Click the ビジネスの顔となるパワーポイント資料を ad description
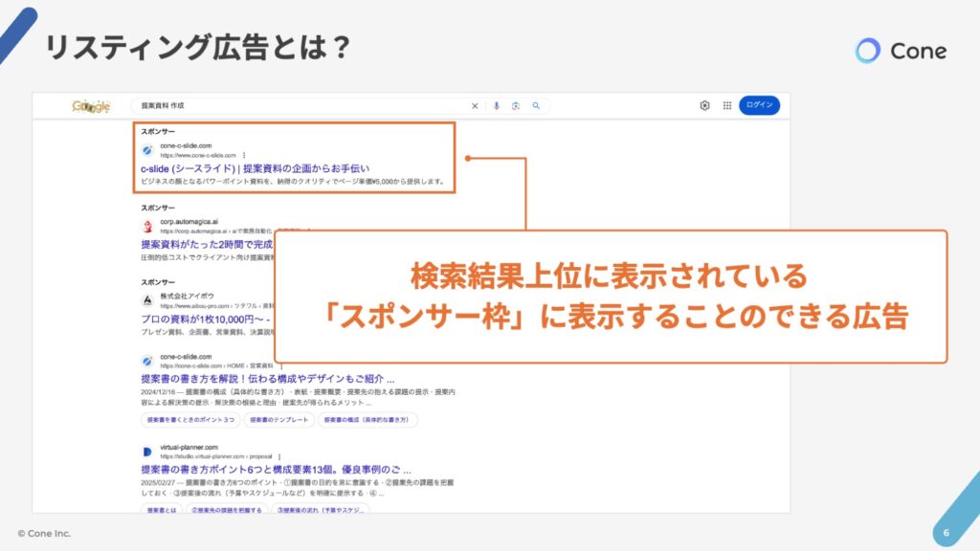980x551 pixels. (293, 182)
